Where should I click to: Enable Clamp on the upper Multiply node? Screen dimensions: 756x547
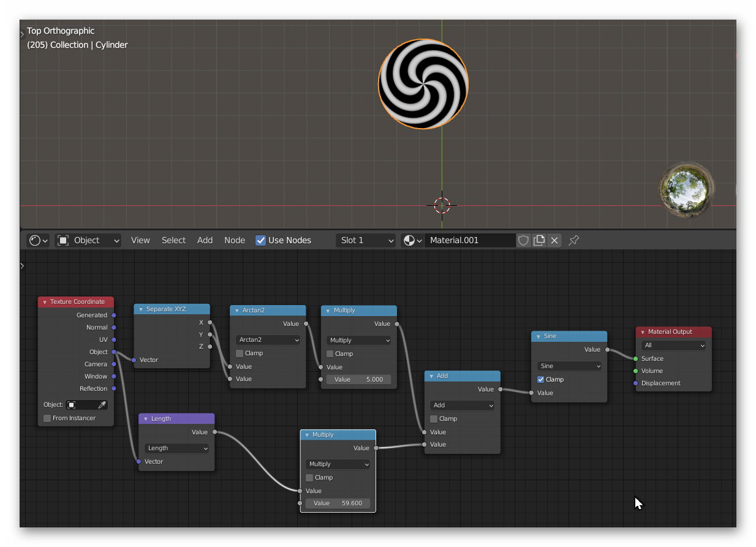(330, 353)
